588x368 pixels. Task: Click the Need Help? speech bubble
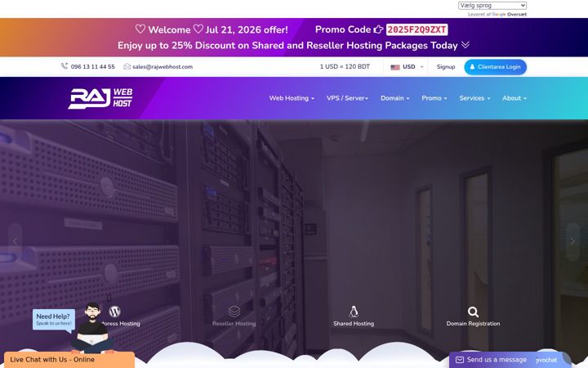pos(54,320)
